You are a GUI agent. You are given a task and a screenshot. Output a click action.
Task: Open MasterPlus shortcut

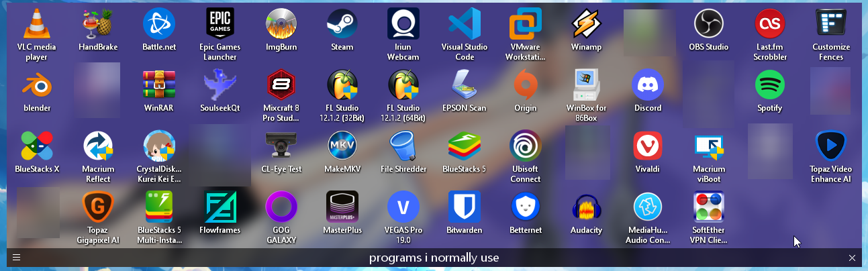coord(342,208)
